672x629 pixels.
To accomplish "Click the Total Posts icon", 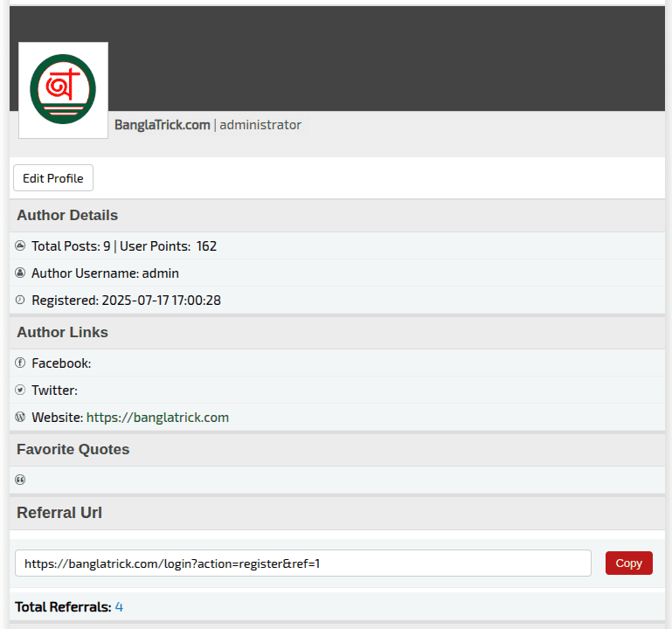I will click(21, 246).
